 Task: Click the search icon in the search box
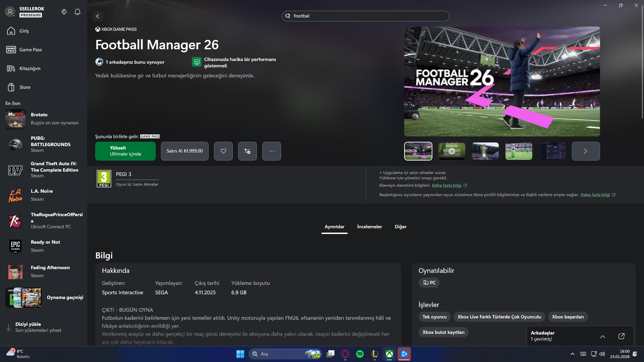(288, 16)
